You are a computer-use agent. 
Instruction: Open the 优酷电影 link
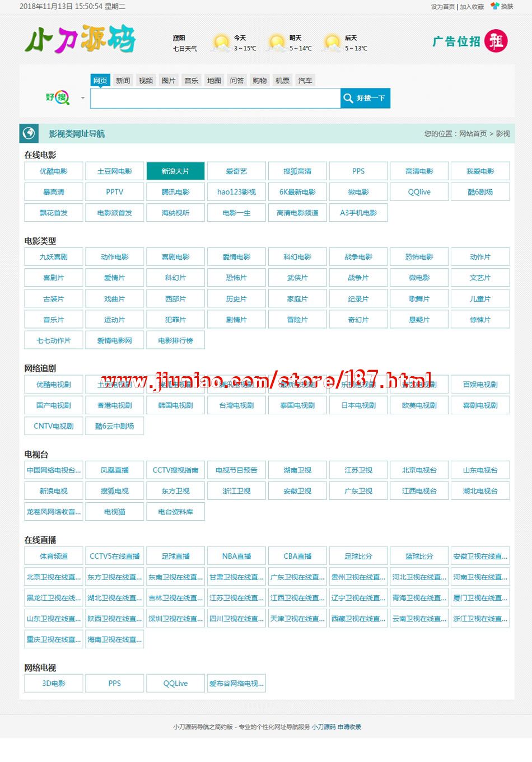click(54, 171)
